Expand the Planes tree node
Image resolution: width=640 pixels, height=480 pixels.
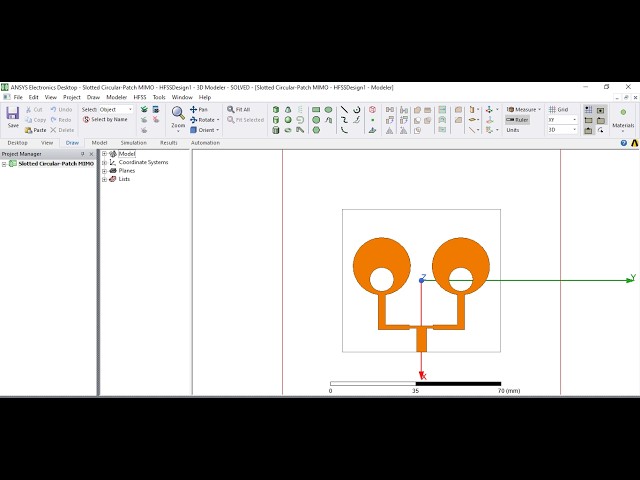click(x=104, y=171)
